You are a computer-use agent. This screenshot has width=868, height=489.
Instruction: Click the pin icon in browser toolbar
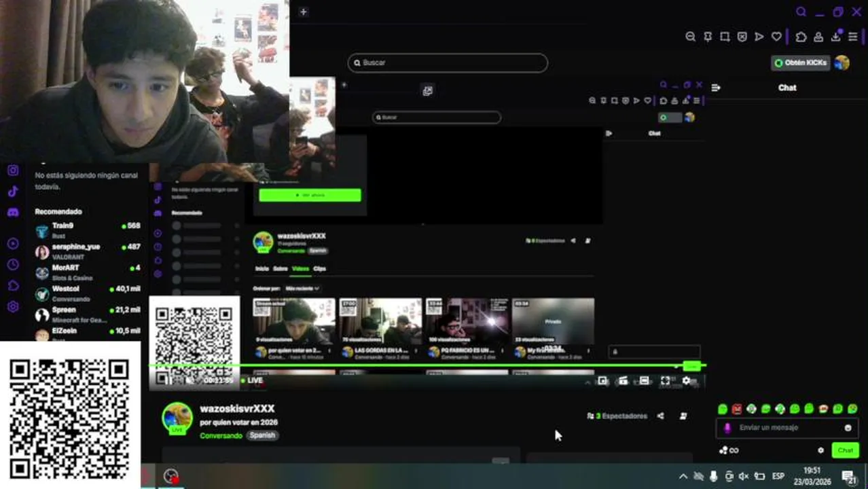(708, 37)
